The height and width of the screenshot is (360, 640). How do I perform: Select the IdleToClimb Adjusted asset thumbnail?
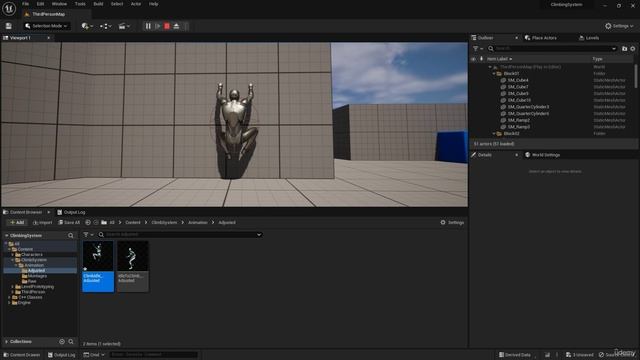(133, 266)
